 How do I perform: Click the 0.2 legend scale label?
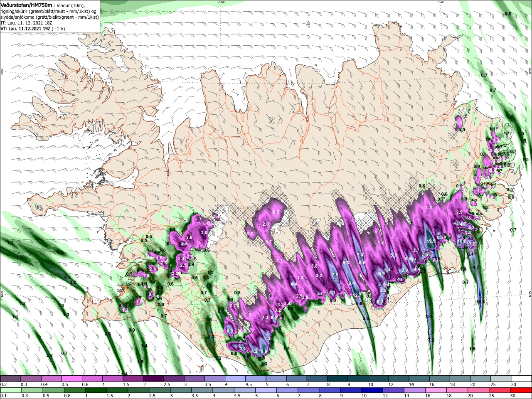click(3, 384)
